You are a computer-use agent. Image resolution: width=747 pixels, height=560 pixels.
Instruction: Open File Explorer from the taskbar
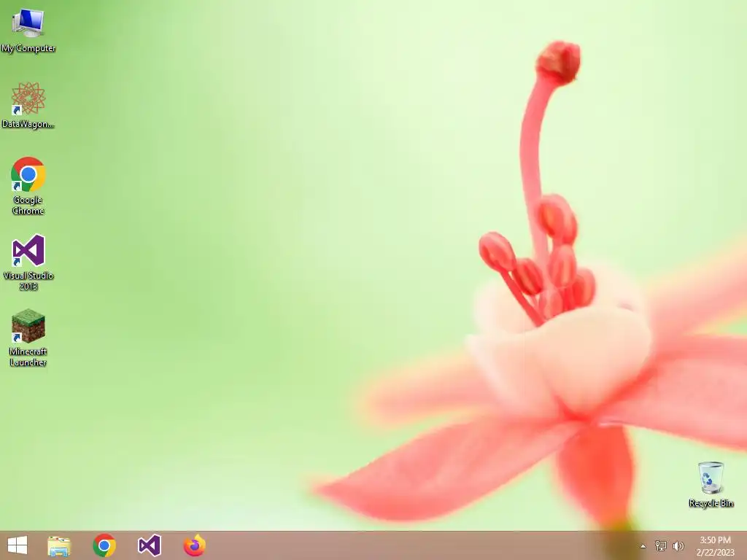(x=59, y=545)
